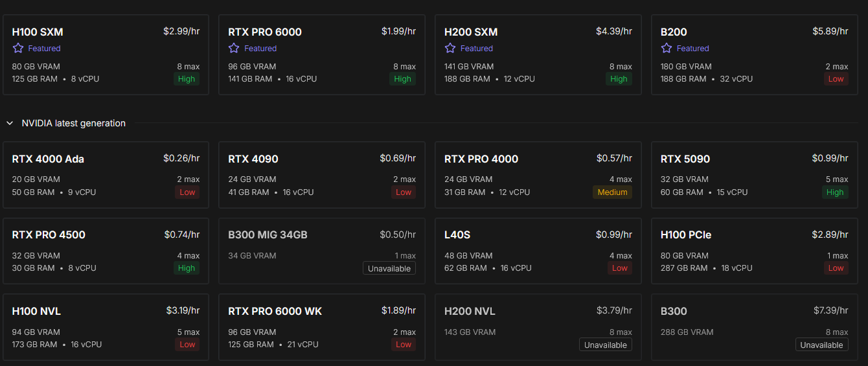
Task: Choose the H200 SXM GPU title
Action: click(x=471, y=32)
